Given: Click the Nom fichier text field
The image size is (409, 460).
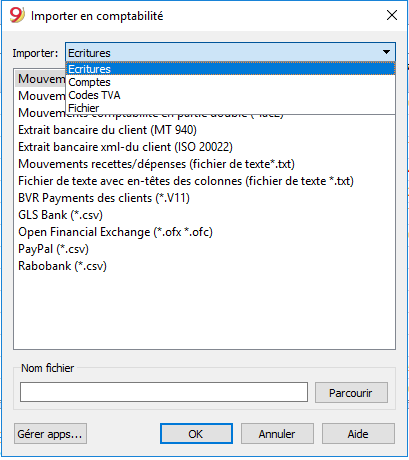Looking at the screenshot, I should pyautogui.click(x=164, y=392).
